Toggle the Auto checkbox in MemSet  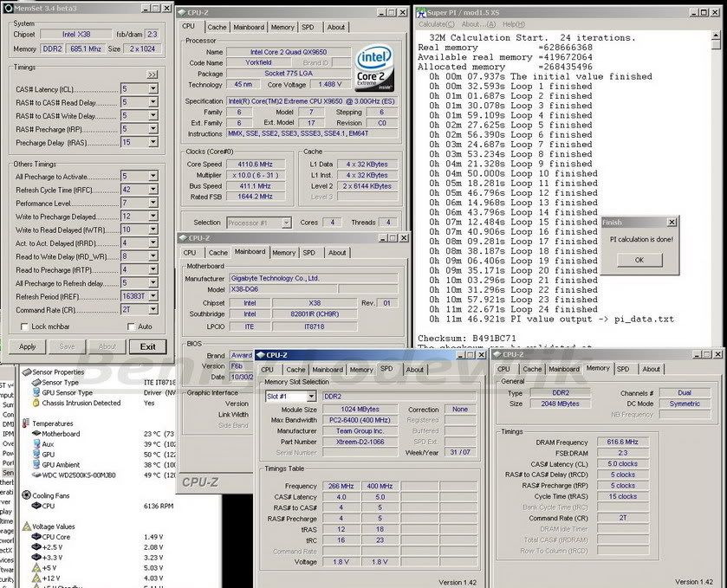coord(131,326)
